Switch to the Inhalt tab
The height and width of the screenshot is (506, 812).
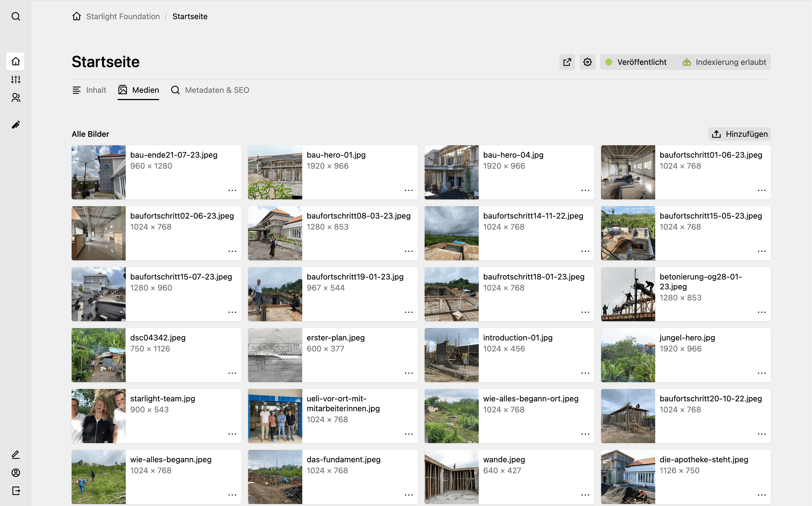[89, 90]
